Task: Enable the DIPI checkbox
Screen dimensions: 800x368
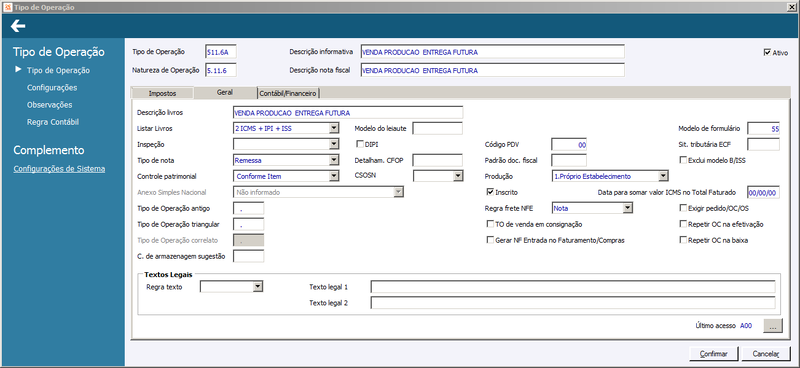Action: click(x=360, y=144)
